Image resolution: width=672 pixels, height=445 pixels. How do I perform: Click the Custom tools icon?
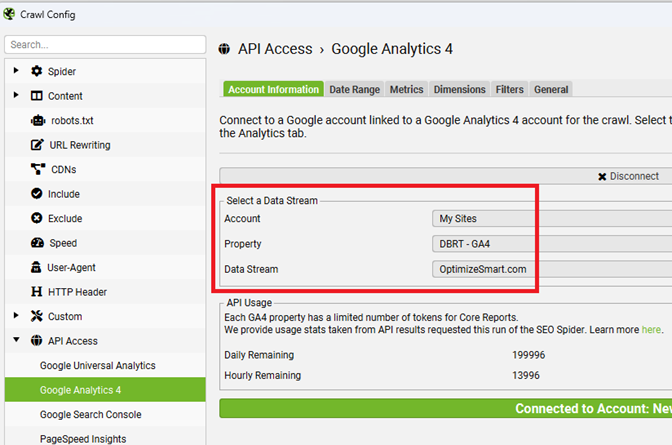(37, 316)
